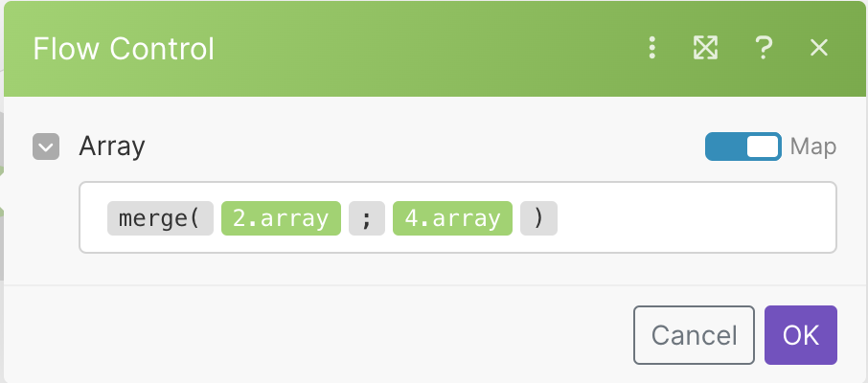Select the semicolon separator token
Viewport: 868px width, 383px height.
367,218
